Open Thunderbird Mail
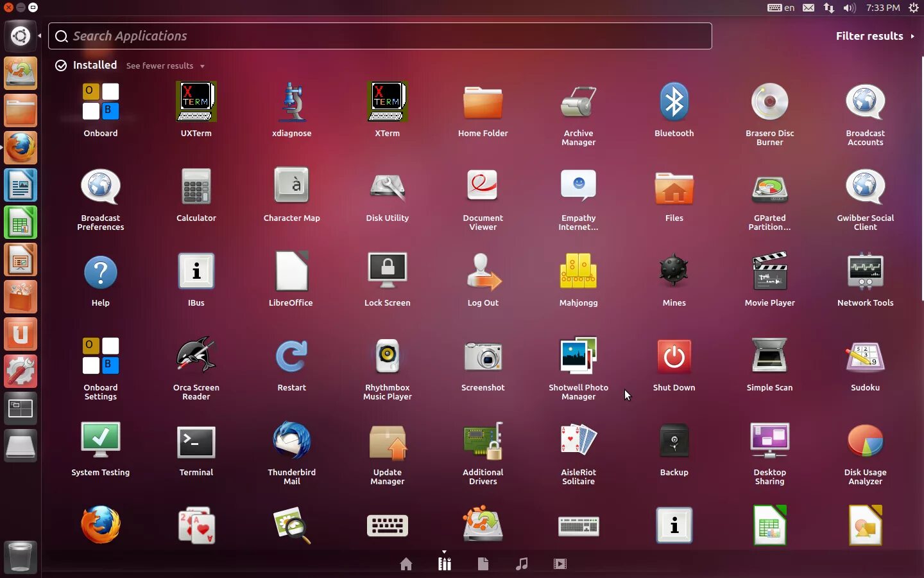Image resolution: width=924 pixels, height=578 pixels. pos(292,441)
